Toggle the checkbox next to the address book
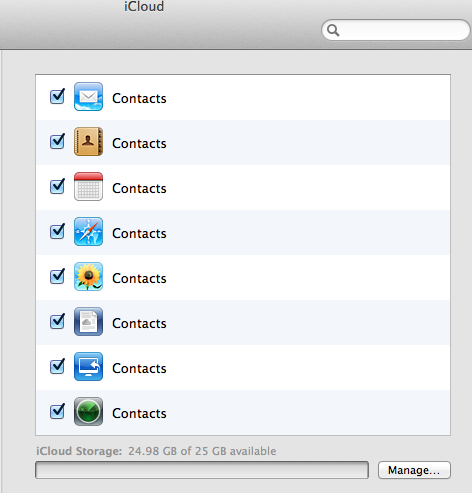The width and height of the screenshot is (472, 493). pyautogui.click(x=57, y=141)
